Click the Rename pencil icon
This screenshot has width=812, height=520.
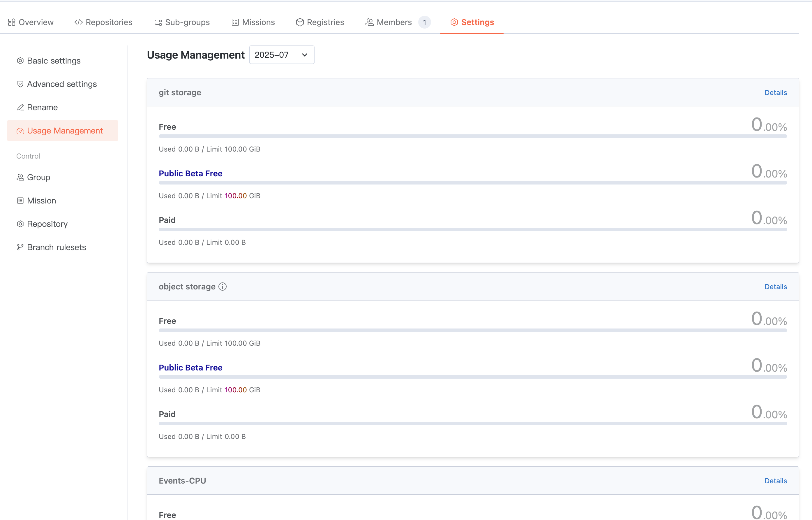coord(20,107)
